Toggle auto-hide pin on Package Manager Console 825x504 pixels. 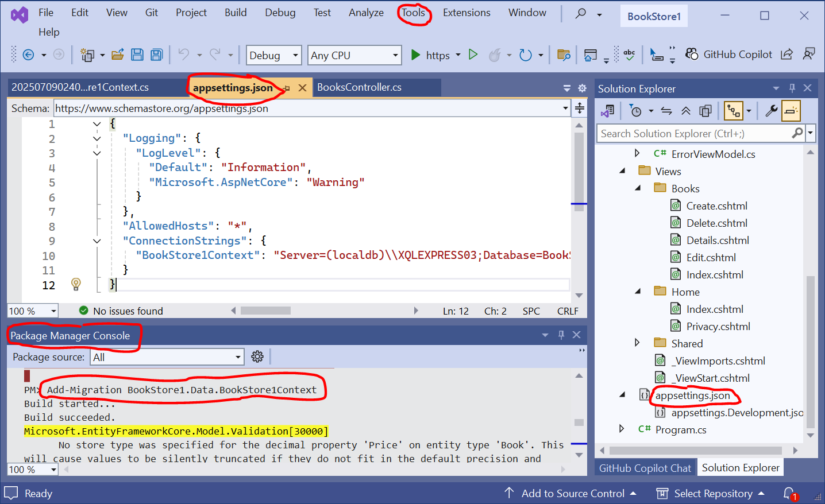click(x=561, y=335)
